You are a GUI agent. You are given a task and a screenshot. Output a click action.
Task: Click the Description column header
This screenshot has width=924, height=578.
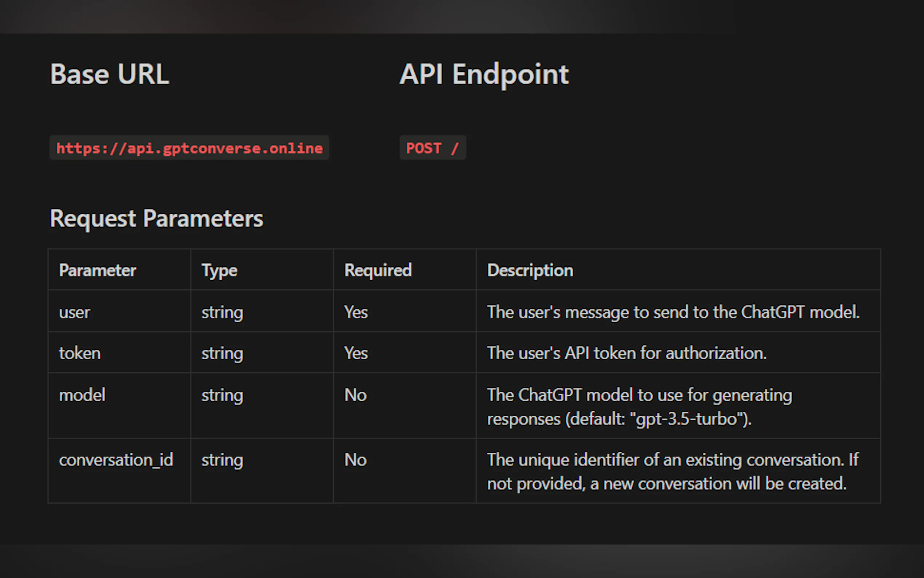(530, 270)
